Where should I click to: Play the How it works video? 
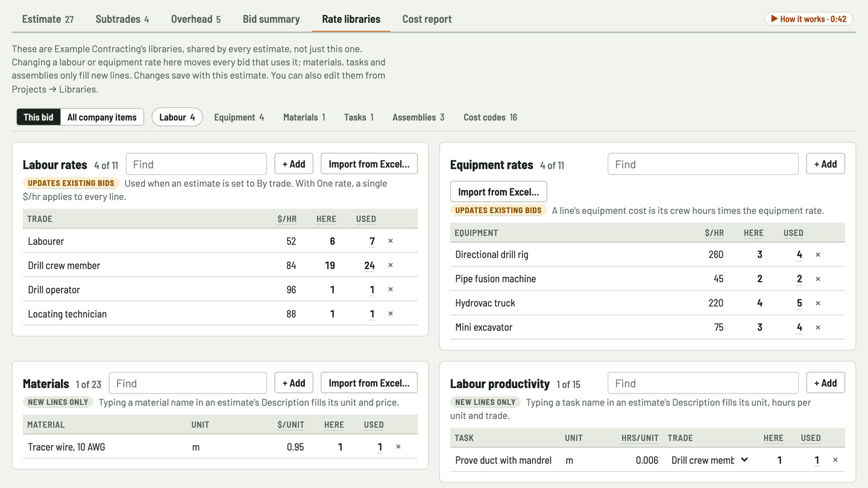(x=808, y=19)
